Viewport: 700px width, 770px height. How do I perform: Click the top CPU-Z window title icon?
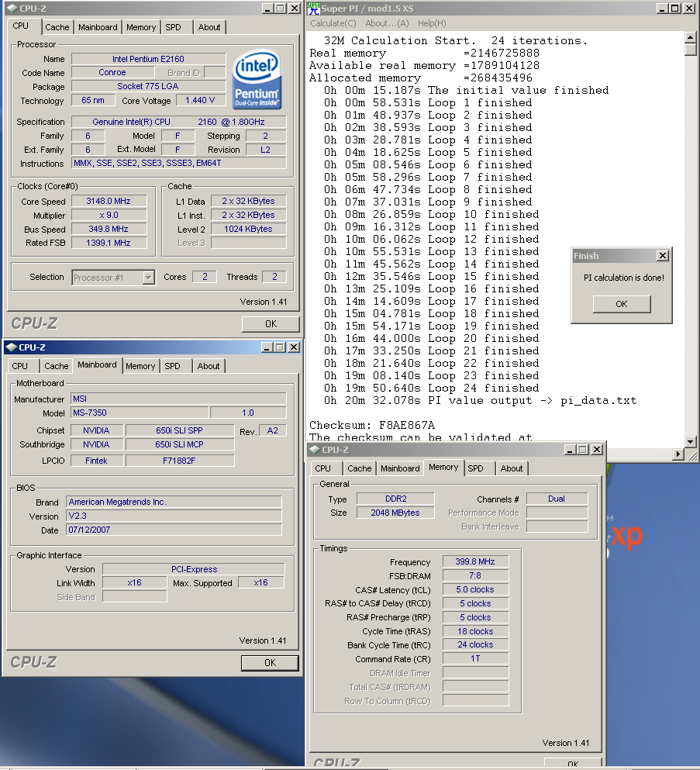12,9
